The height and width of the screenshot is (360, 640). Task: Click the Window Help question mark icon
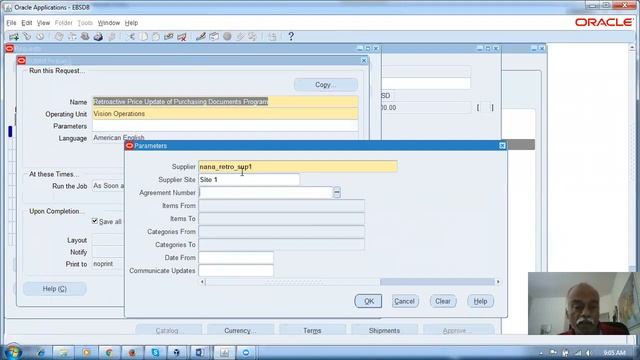click(291, 37)
